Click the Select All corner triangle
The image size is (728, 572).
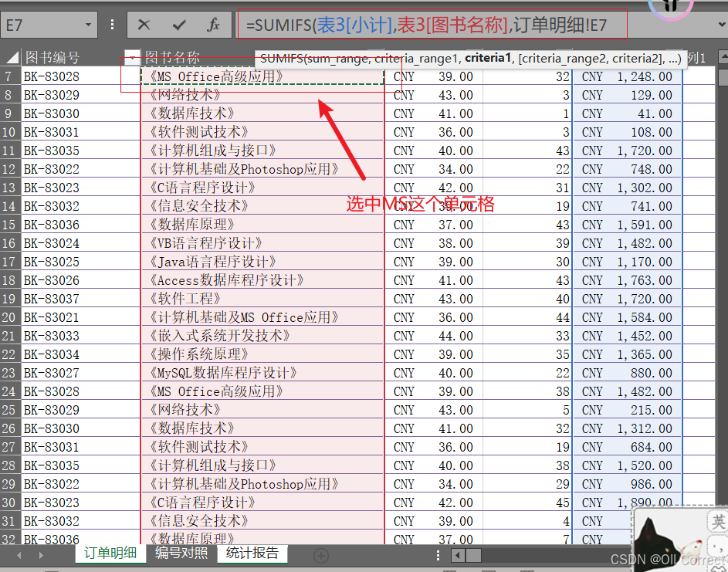tap(12, 58)
